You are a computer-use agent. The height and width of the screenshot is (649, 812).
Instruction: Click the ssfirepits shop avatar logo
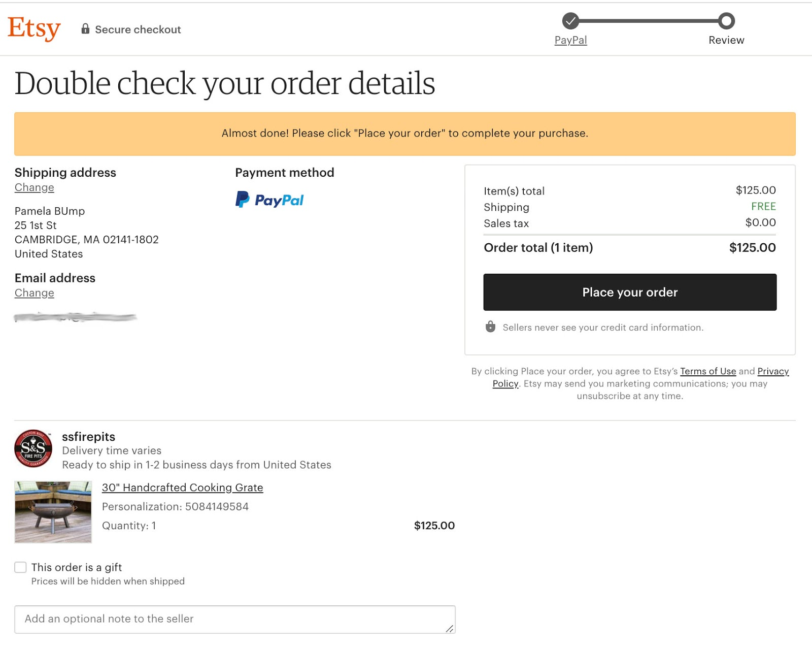(x=33, y=448)
